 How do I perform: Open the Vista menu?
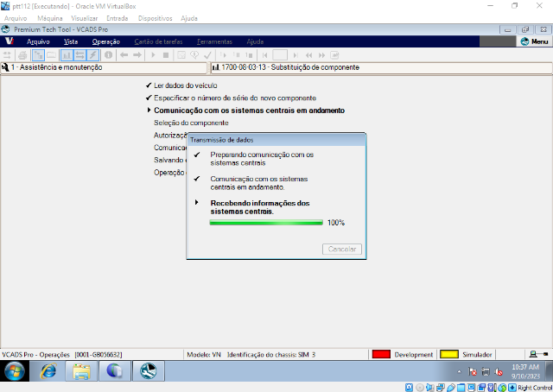tap(71, 41)
